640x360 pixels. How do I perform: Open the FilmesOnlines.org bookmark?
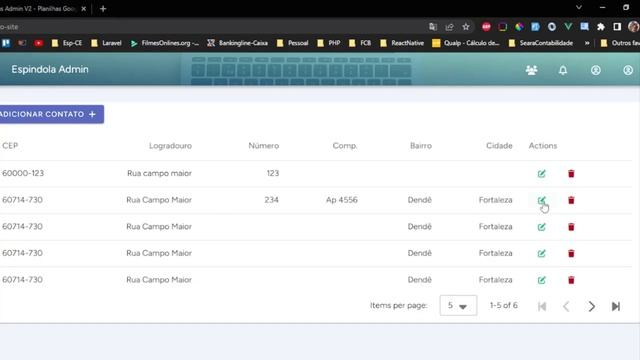pyautogui.click(x=165, y=43)
